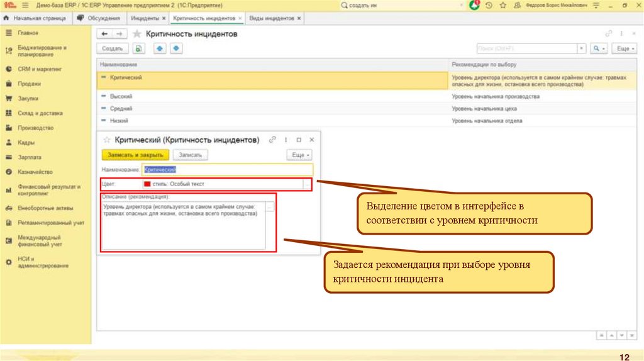Open favorites star in title bar
The image size is (644, 361).
click(502, 5)
